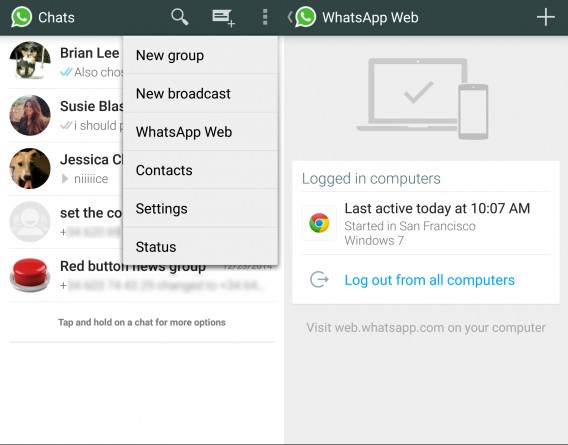Viewport: 568px width, 445px height.
Task: Open WhatsApp Web from the menu
Action: pos(201,132)
